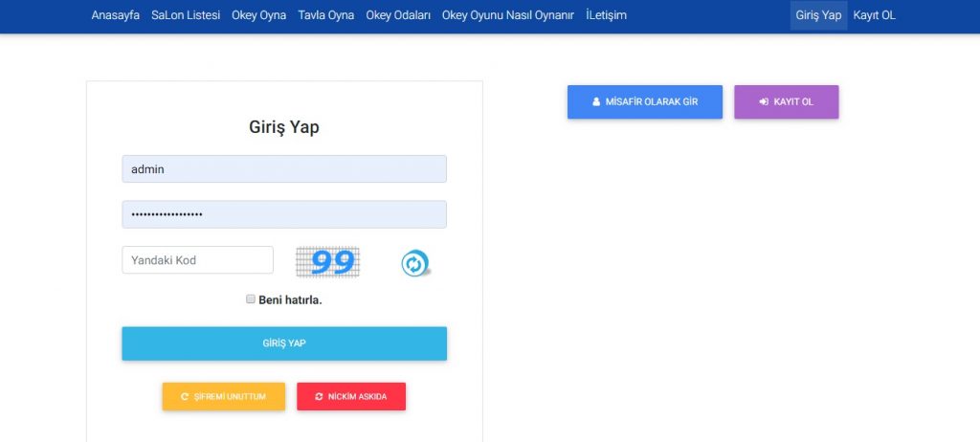This screenshot has width=980, height=442.
Task: Enable the Beni hatırla checkbox
Action: tap(251, 298)
